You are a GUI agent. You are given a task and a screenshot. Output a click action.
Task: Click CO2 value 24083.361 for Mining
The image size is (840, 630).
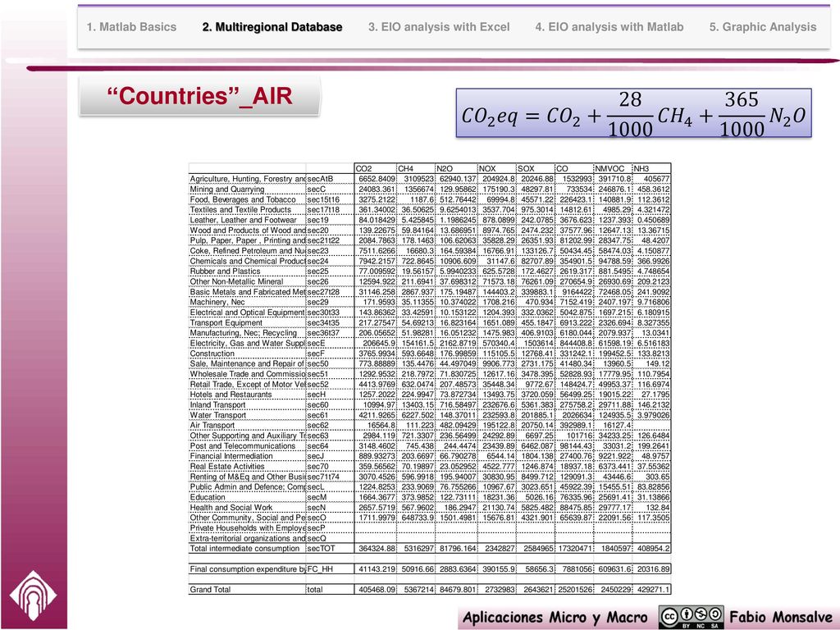tap(377, 189)
